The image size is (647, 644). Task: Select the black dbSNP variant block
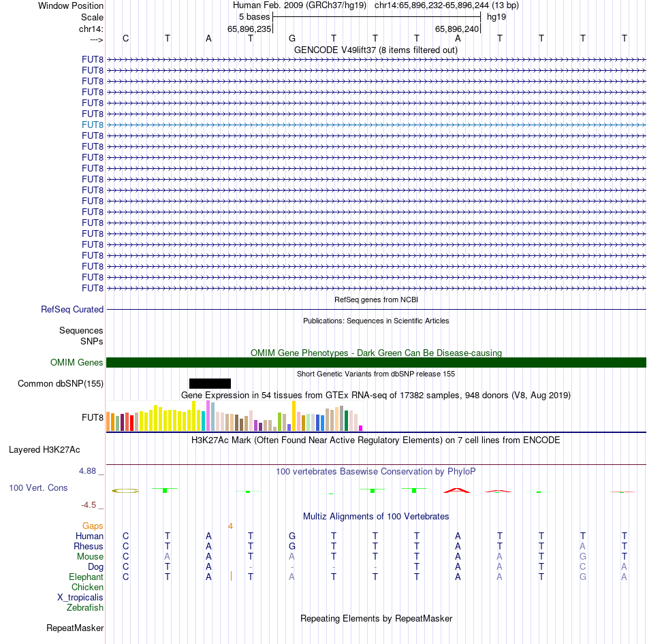coord(210,384)
